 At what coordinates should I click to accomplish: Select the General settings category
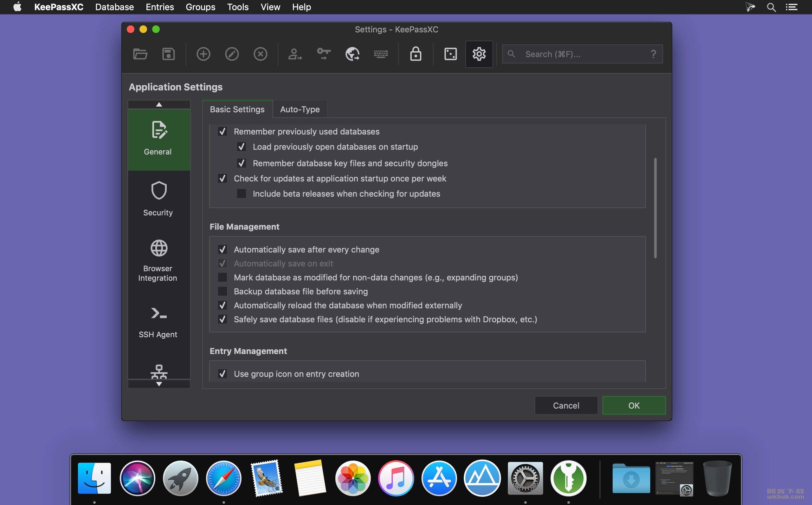pyautogui.click(x=159, y=140)
